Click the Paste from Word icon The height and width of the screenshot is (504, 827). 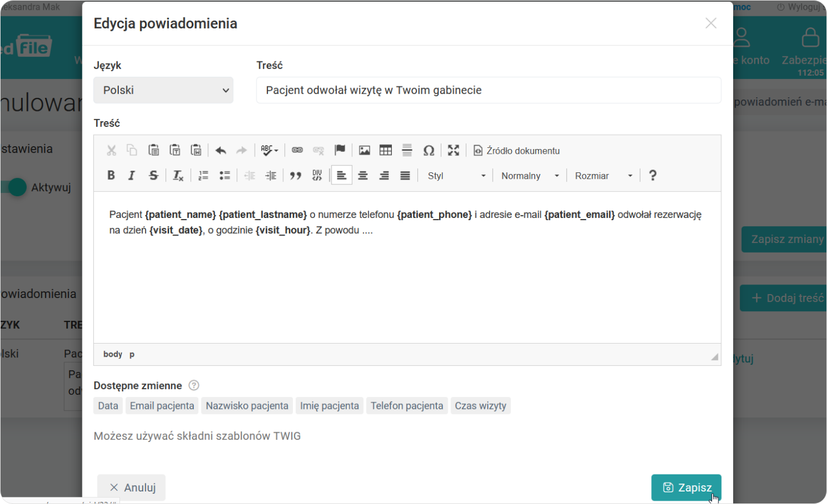click(196, 150)
